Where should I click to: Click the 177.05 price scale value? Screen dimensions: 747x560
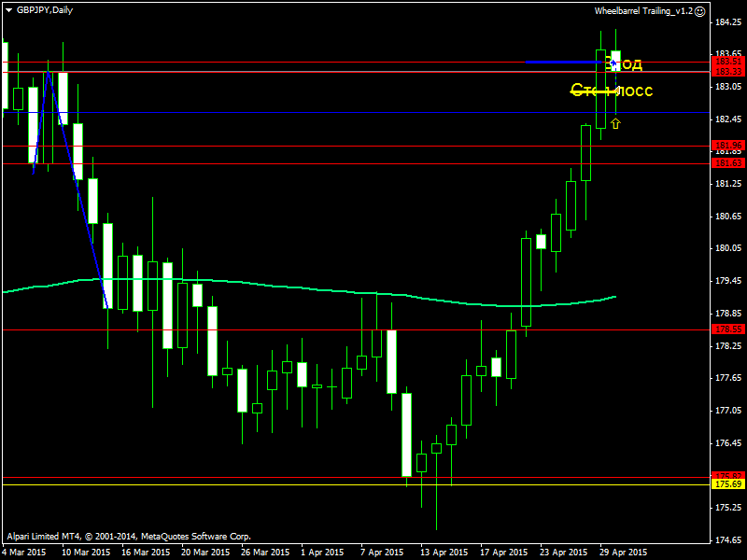(728, 411)
